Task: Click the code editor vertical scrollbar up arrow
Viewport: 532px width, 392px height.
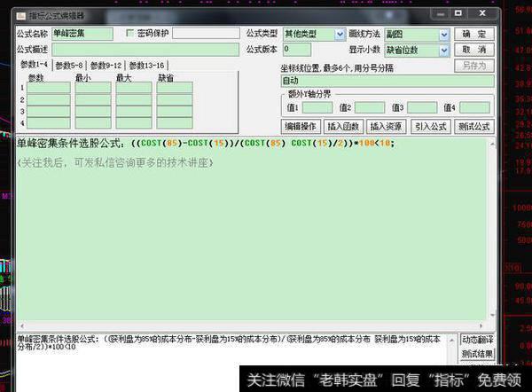Action: pos(492,145)
